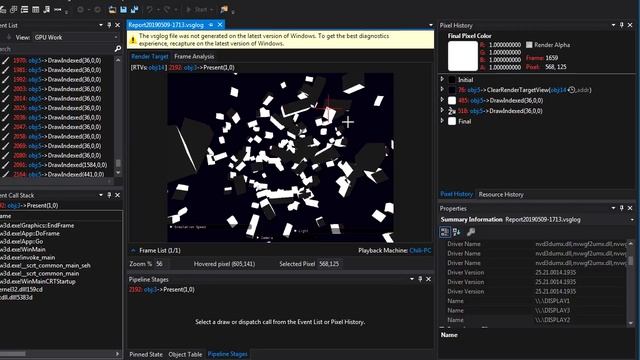Click the Chili-PC playback machine link

[x=420, y=250]
